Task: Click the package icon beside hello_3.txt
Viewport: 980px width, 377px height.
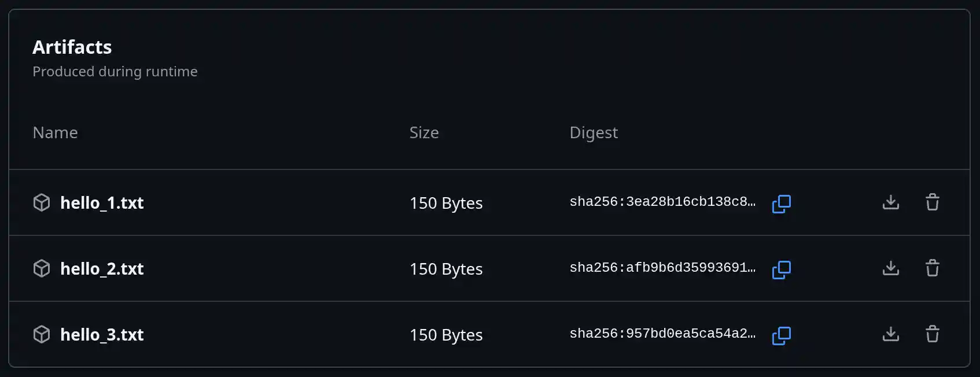Action: [x=42, y=335]
